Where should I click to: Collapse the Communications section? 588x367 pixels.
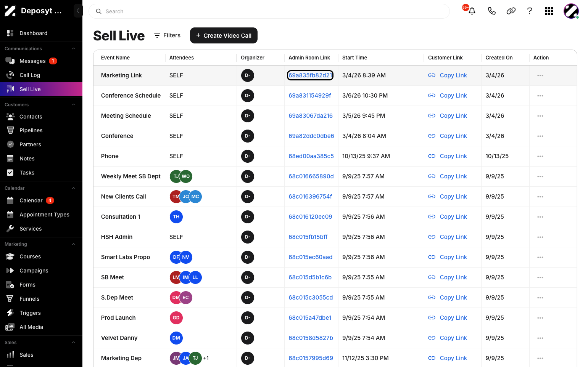pos(74,49)
